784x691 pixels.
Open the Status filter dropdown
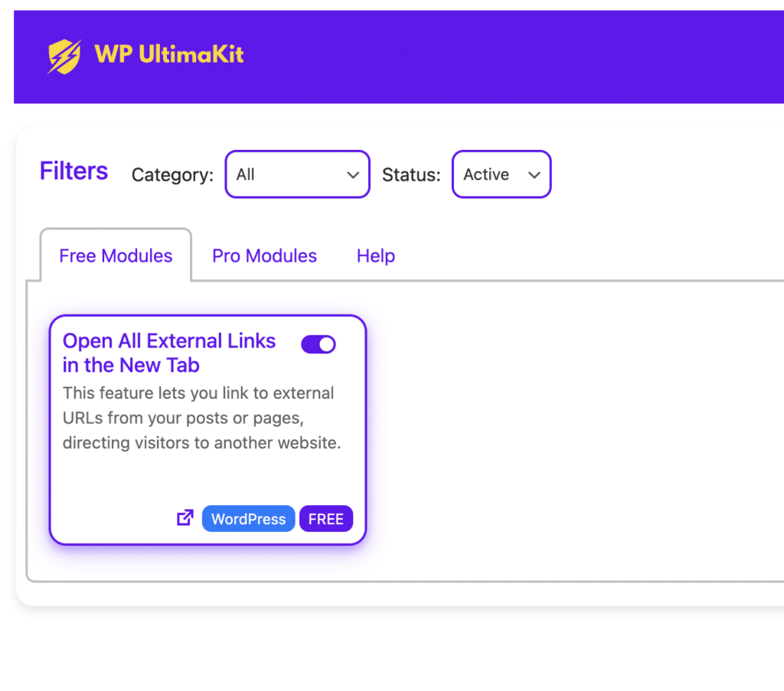[501, 174]
